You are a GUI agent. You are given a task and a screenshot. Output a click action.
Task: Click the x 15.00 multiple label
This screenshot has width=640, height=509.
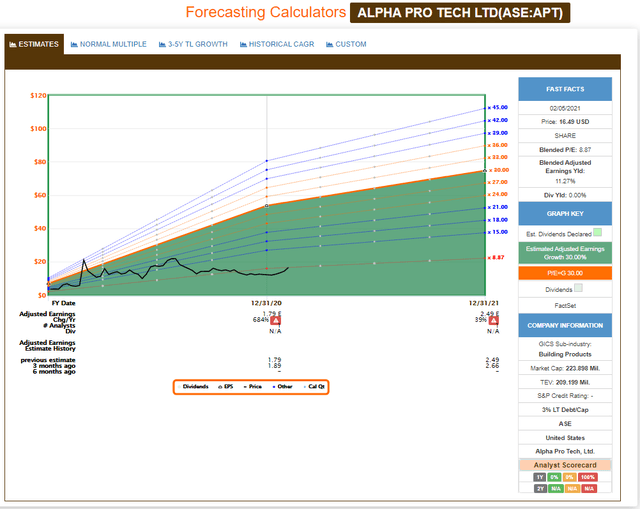click(x=498, y=232)
